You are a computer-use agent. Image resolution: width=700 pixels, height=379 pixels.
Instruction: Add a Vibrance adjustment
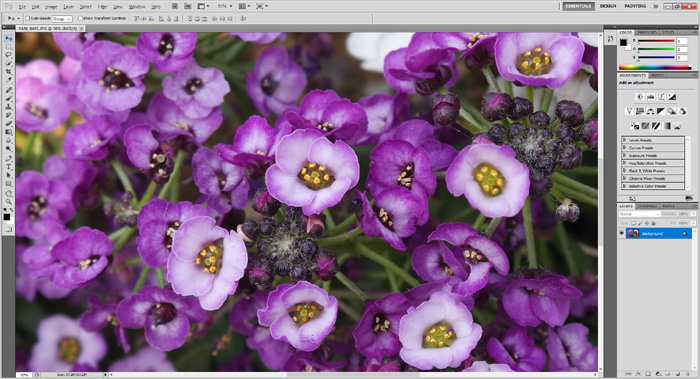point(629,111)
